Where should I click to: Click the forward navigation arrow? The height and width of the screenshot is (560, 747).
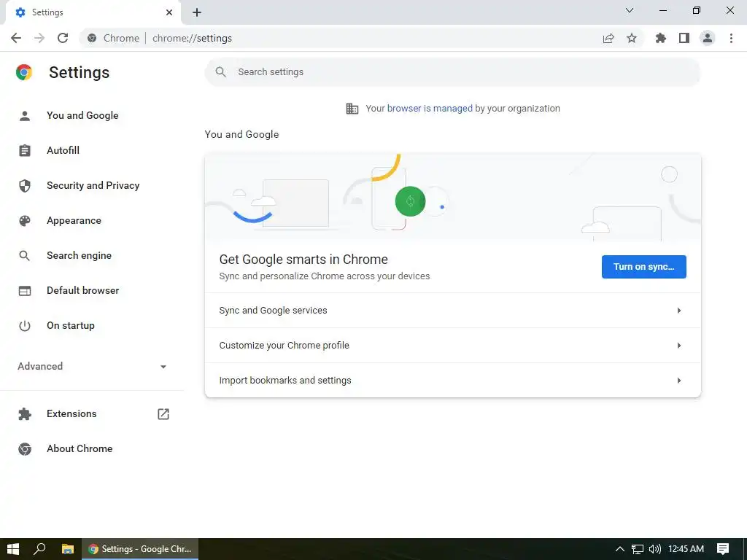coord(39,38)
